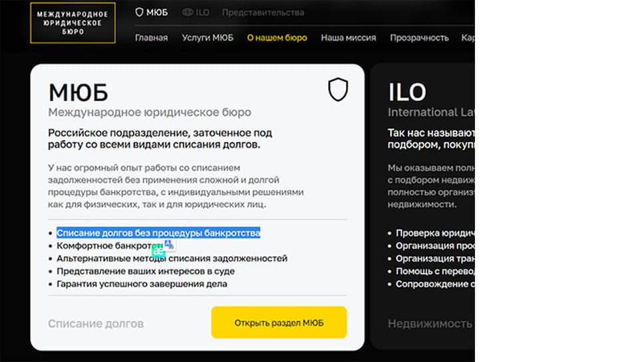Click the shield icon beside the МЮБ tab
This screenshot has height=362, width=644.
pyautogui.click(x=139, y=13)
